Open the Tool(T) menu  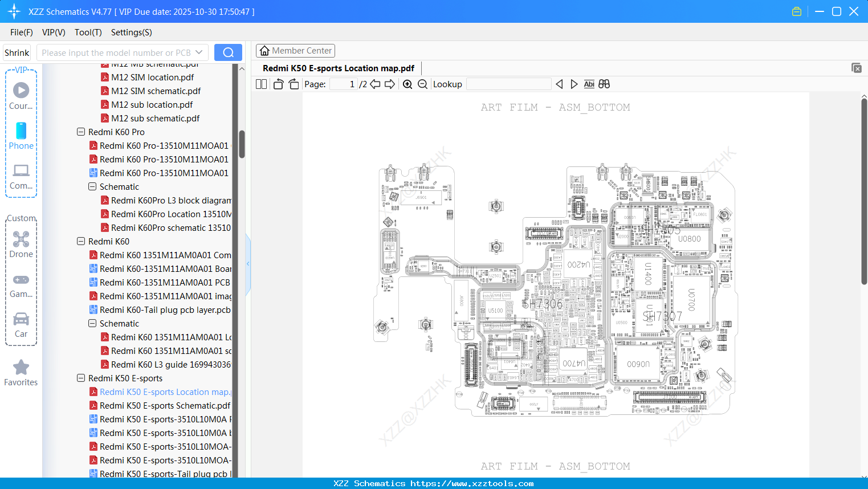(x=88, y=32)
